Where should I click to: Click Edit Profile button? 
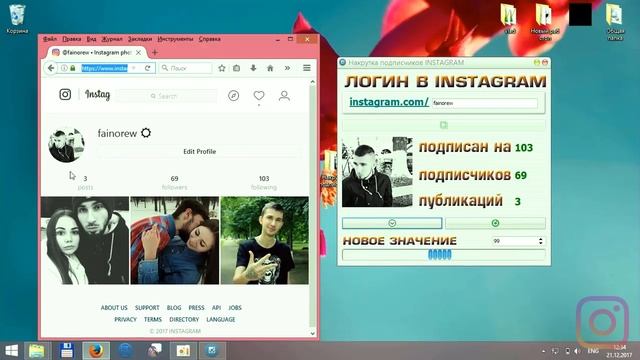point(200,151)
